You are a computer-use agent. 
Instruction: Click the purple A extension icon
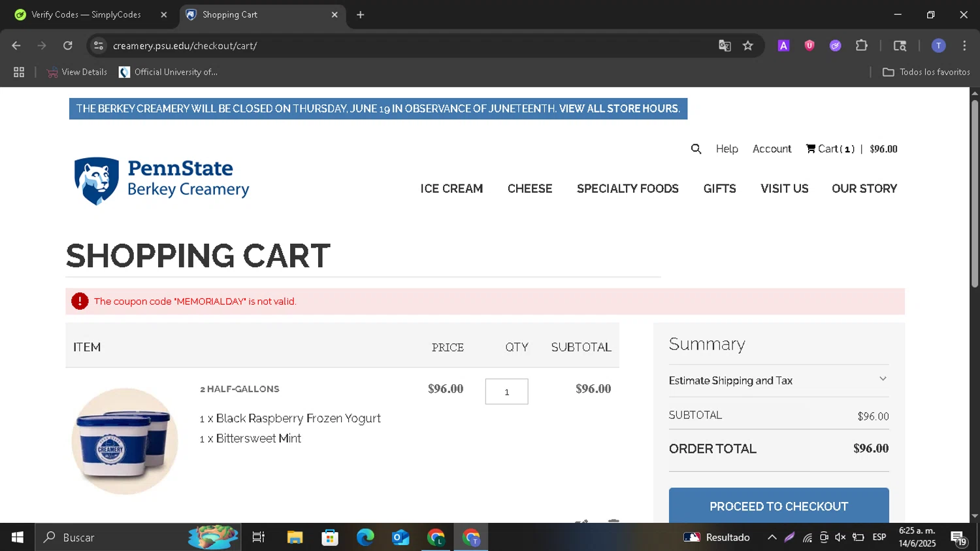pos(783,46)
